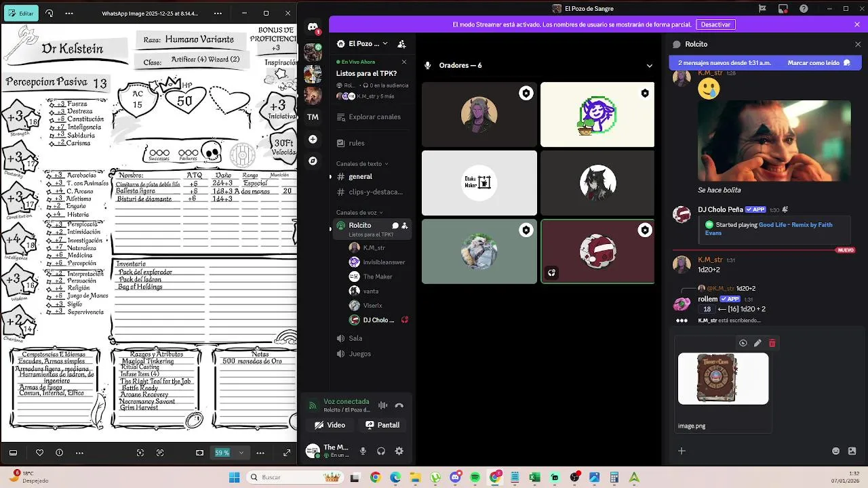The image size is (868, 488).
Task: Open GIF and sticker picker icon
Action: coord(852,451)
